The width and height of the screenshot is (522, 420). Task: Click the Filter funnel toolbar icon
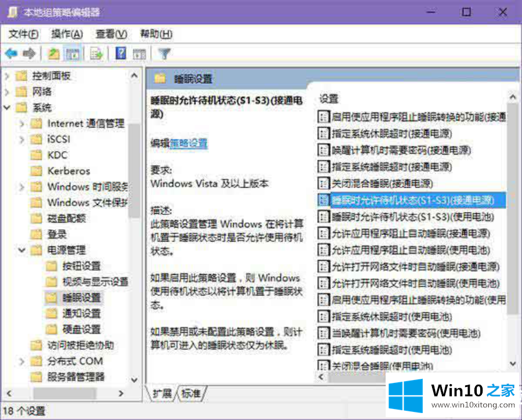click(165, 53)
